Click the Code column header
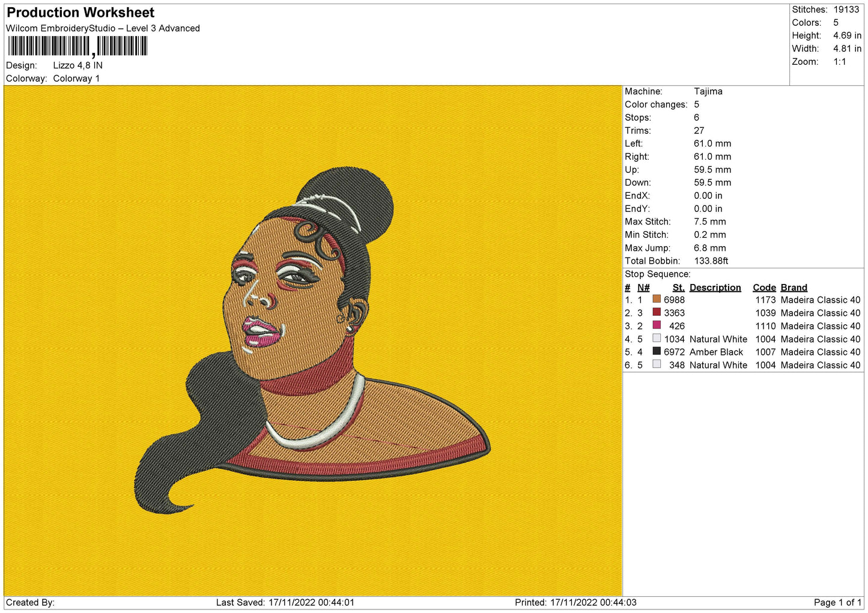Image resolution: width=868 pixels, height=613 pixels. 764,288
